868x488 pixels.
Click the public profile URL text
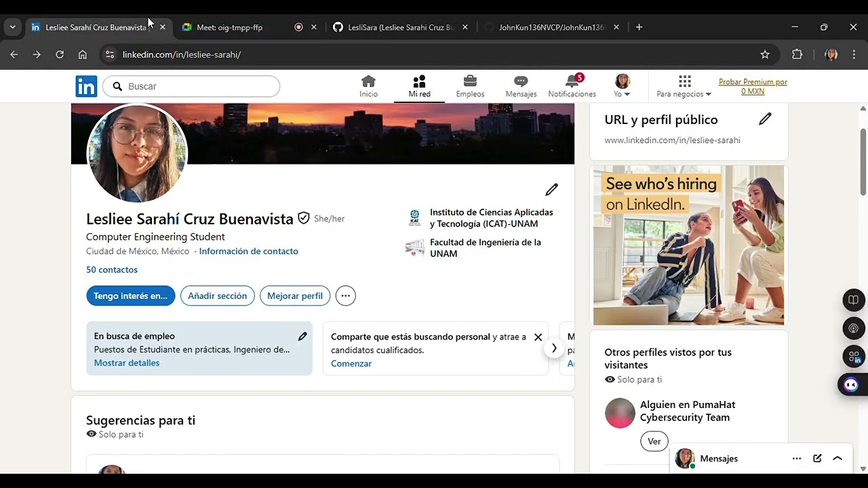(x=672, y=140)
